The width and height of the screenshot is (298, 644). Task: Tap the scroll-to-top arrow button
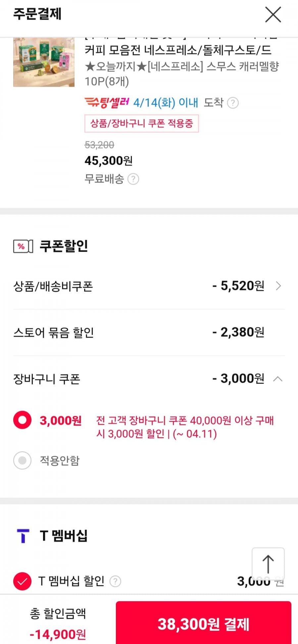tap(268, 564)
